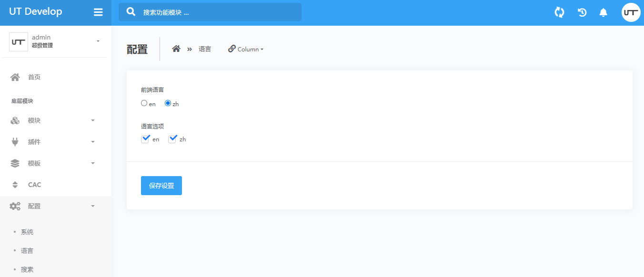Select the zh frontend language radio
This screenshot has width=644, height=277.
coord(168,103)
